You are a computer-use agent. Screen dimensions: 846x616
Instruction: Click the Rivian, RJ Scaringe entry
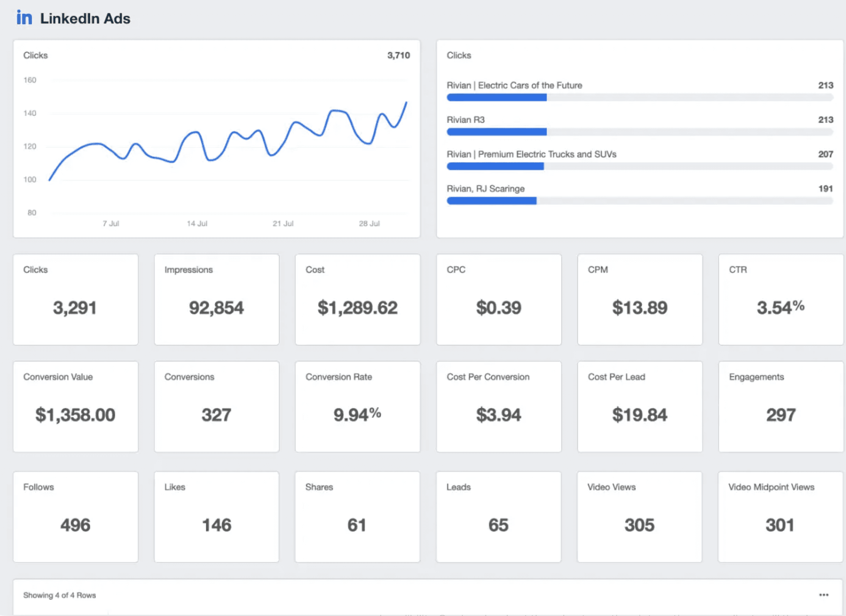click(485, 189)
